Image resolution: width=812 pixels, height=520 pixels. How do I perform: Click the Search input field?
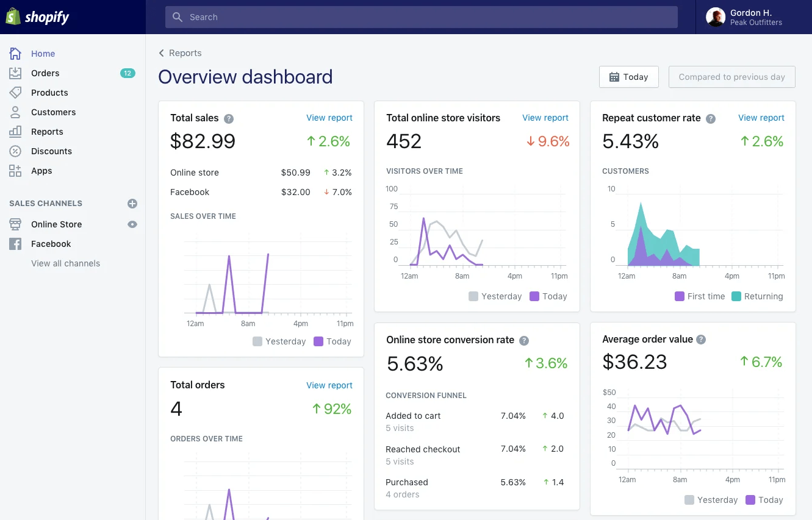coord(421,17)
